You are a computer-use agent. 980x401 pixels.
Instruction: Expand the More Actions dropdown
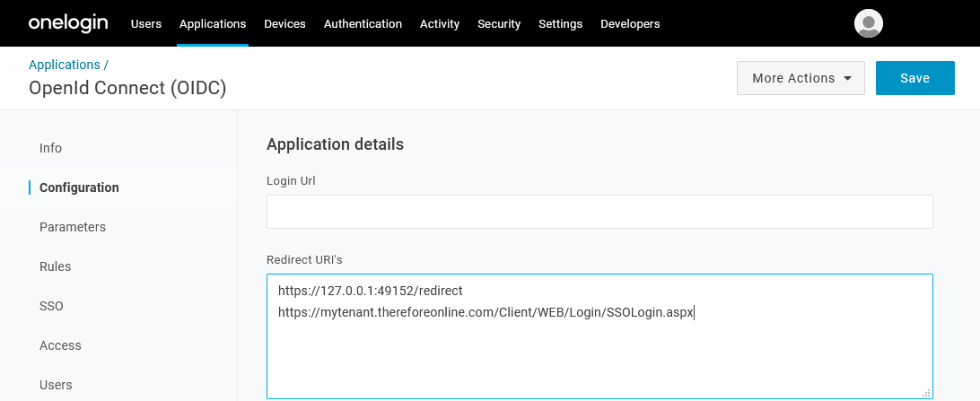coord(801,78)
